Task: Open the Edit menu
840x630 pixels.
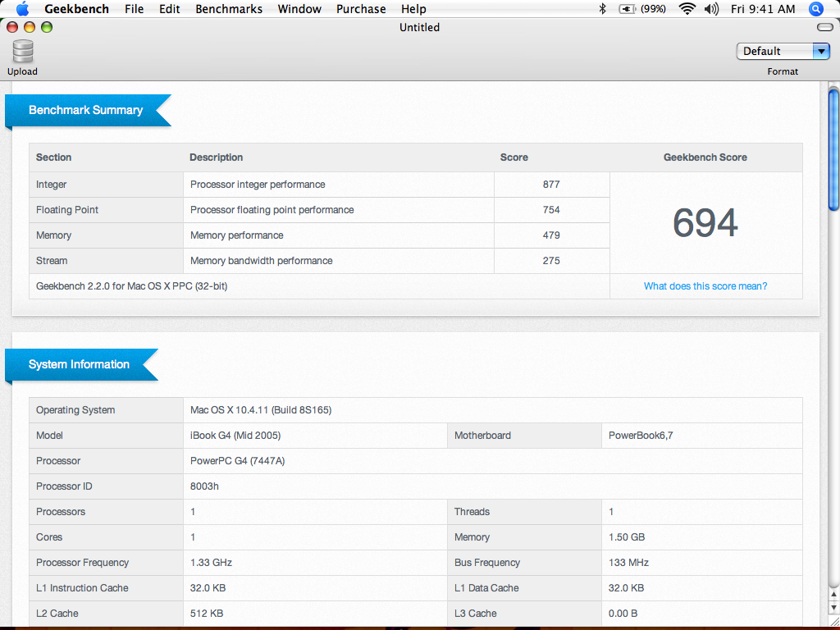Action: (169, 8)
